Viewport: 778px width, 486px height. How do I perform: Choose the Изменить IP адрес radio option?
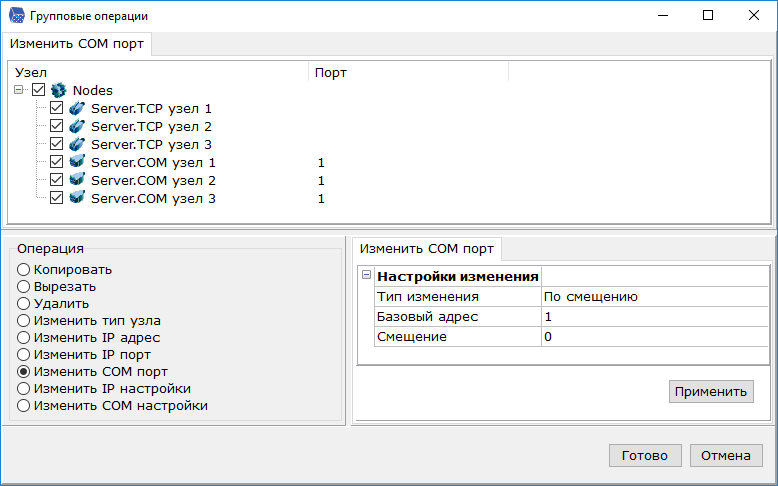23,338
